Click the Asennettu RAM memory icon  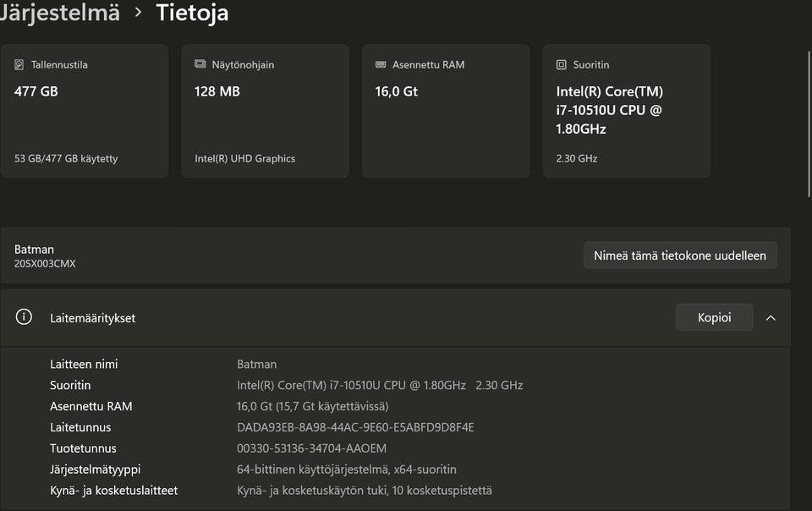coord(381,65)
